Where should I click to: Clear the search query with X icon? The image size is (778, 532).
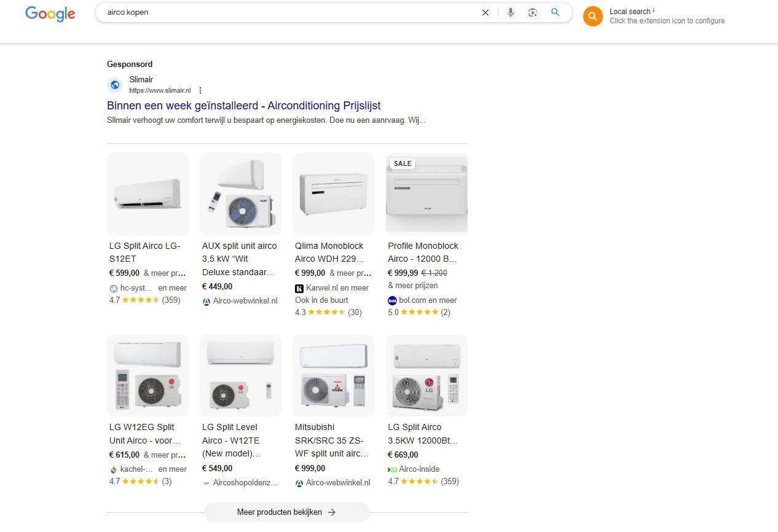coord(485,12)
